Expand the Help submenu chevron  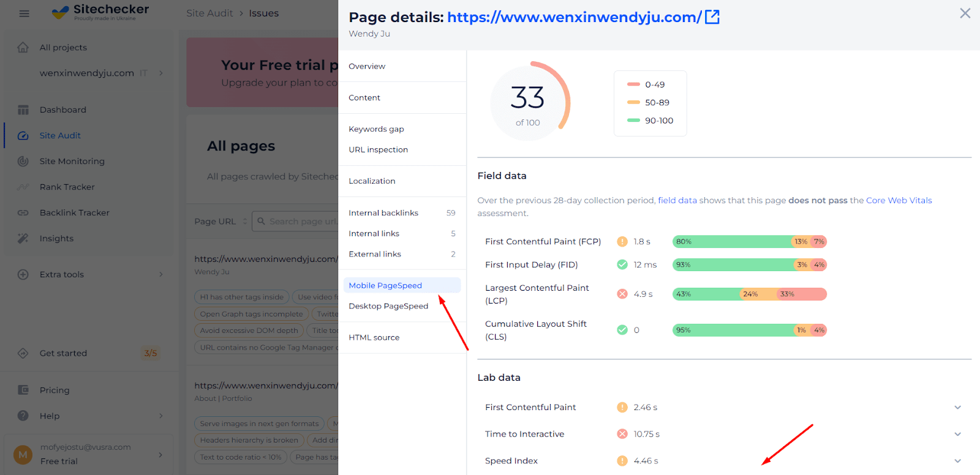coord(161,416)
